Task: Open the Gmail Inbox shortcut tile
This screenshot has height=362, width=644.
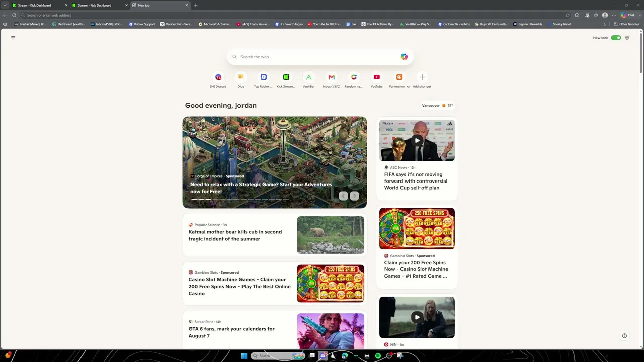Action: (x=331, y=80)
